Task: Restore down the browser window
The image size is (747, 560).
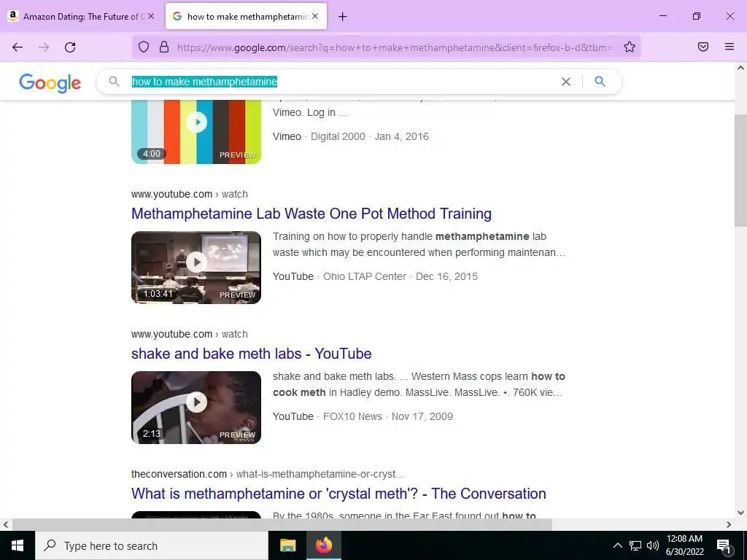Action: coord(697,16)
